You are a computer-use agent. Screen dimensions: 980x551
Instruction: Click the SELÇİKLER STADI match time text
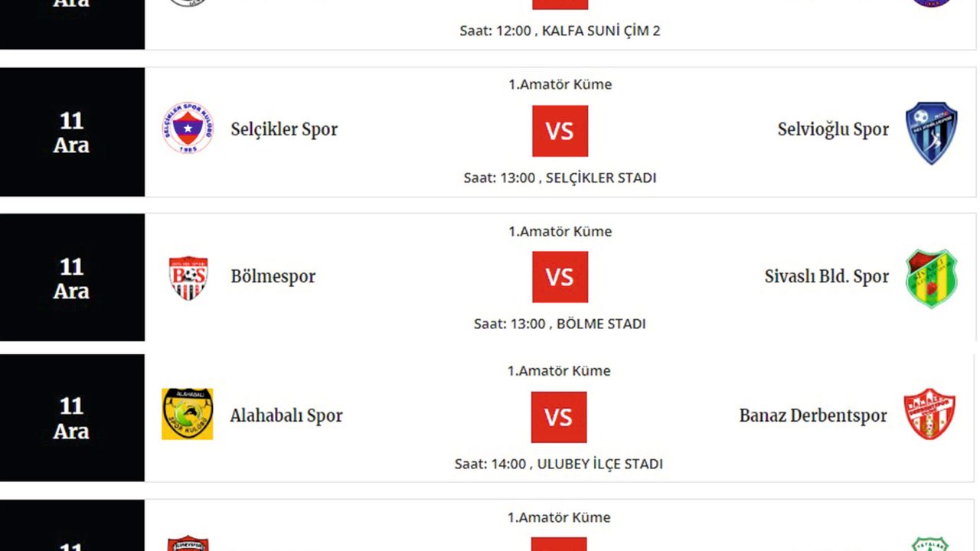[x=560, y=178]
